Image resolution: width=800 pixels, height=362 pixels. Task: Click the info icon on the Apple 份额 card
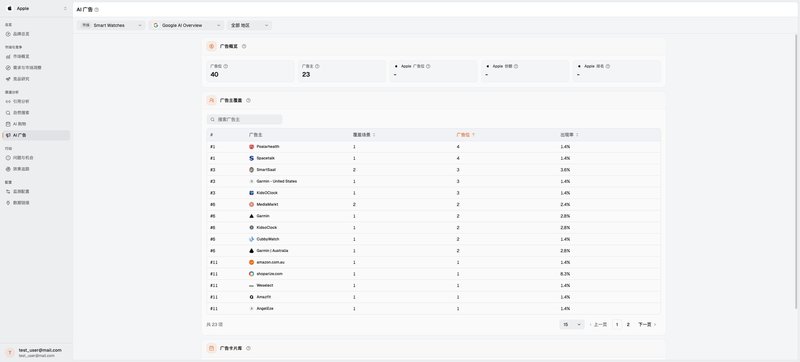(x=516, y=66)
